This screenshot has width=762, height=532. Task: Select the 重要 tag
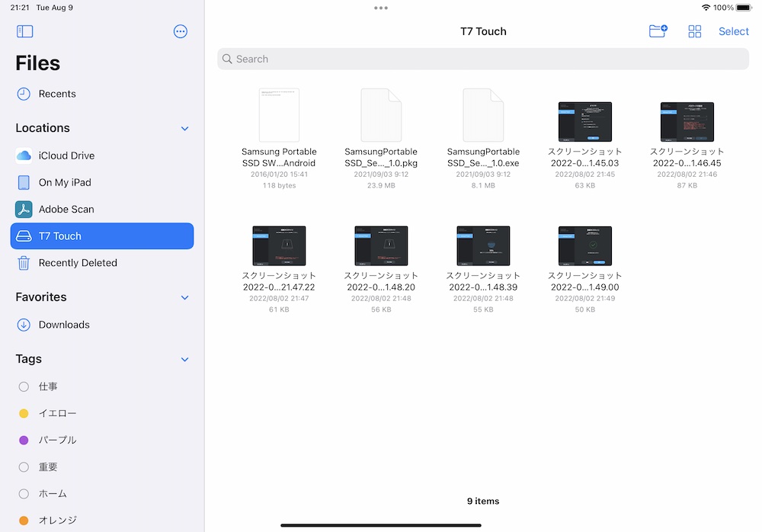pyautogui.click(x=101, y=467)
